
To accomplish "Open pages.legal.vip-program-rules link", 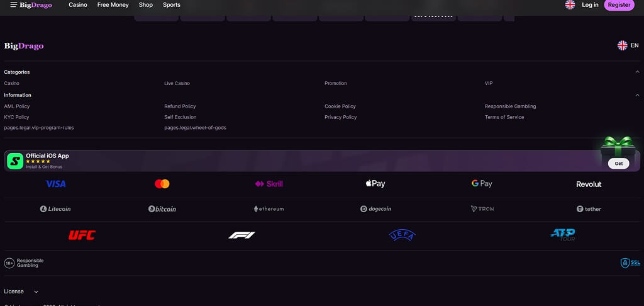I will [x=39, y=128].
